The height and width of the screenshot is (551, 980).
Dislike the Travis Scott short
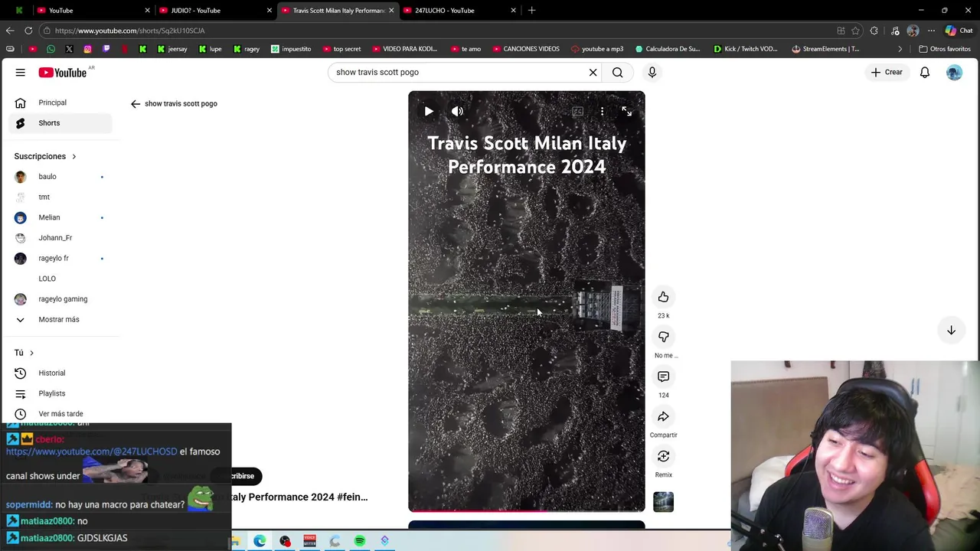coord(663,337)
